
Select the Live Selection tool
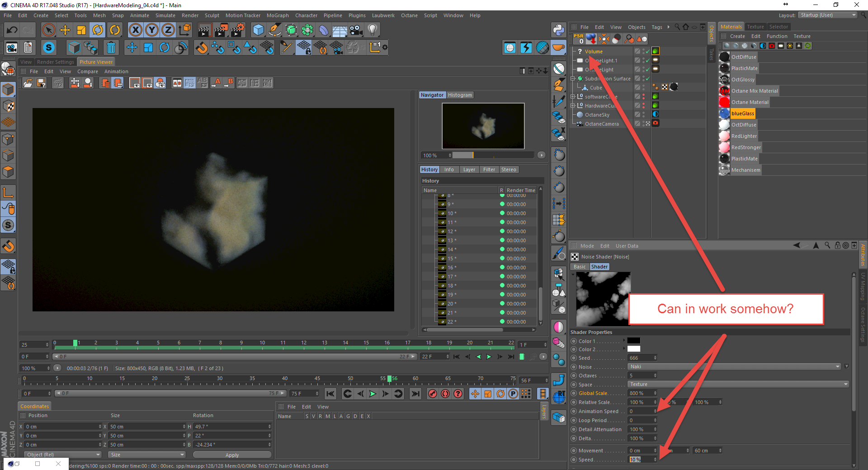pos(48,30)
